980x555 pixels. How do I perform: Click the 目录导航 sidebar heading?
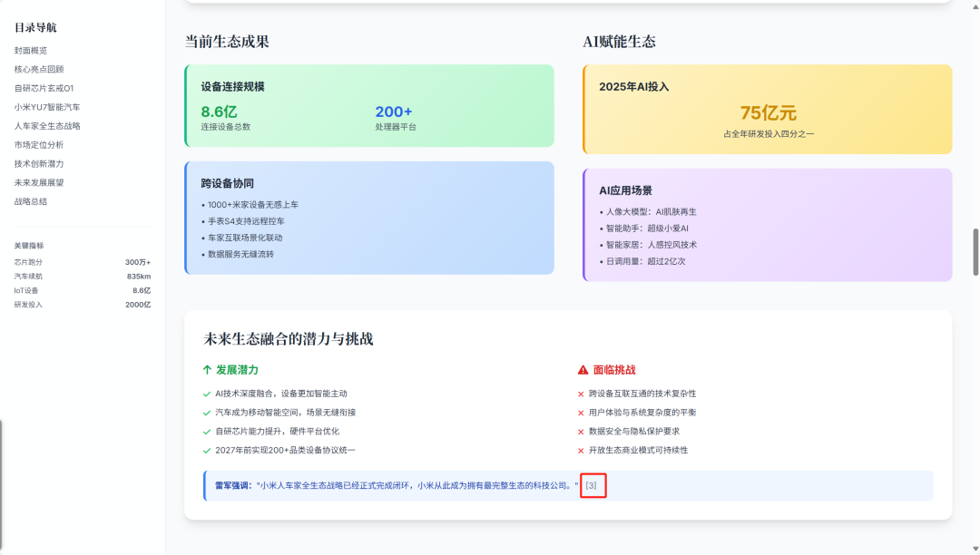point(35,27)
